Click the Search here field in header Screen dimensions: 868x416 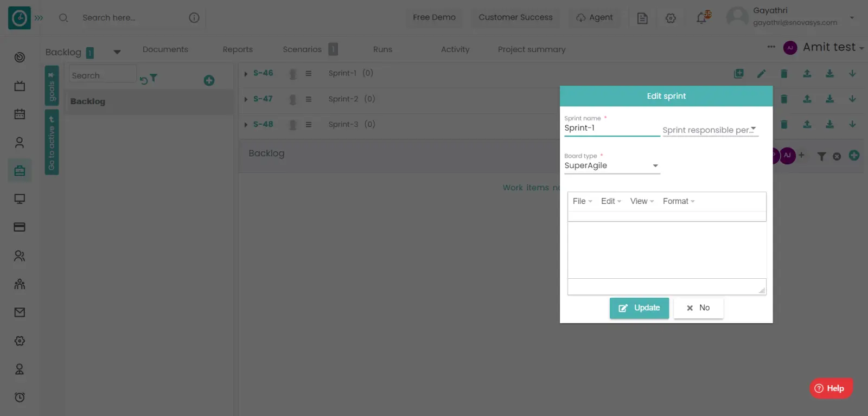(133, 18)
